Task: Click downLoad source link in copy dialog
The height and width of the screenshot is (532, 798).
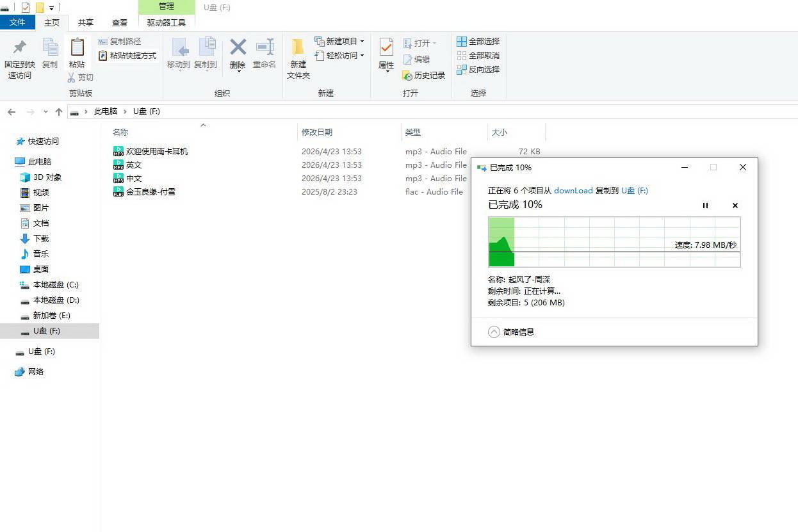Action: click(573, 191)
